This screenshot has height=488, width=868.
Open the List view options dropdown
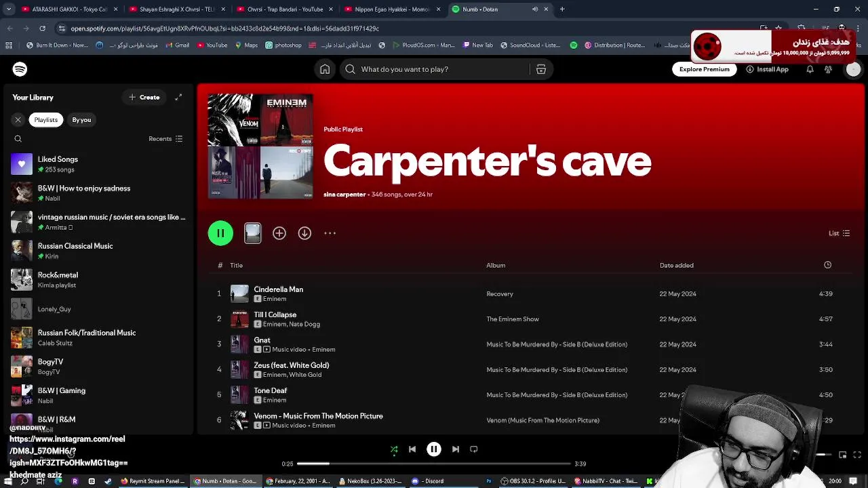pyautogui.click(x=839, y=233)
